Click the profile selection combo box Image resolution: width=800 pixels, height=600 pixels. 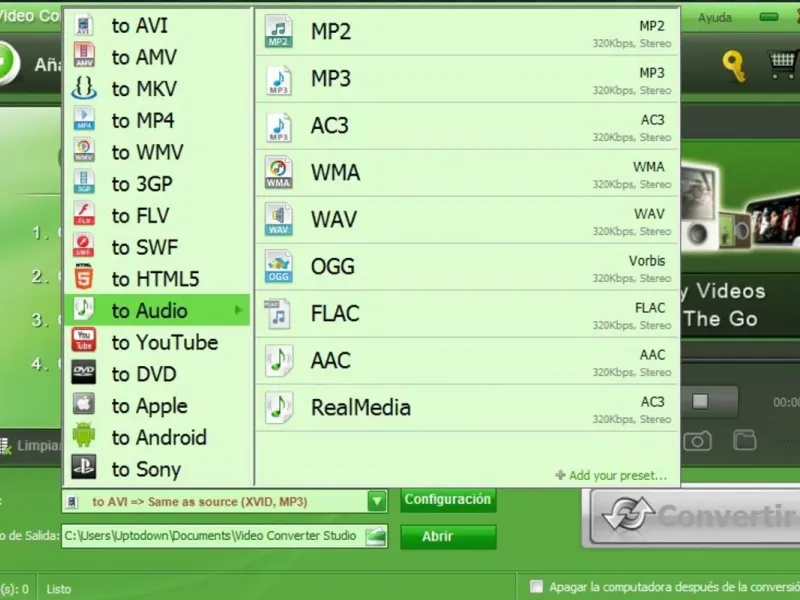(x=224, y=502)
